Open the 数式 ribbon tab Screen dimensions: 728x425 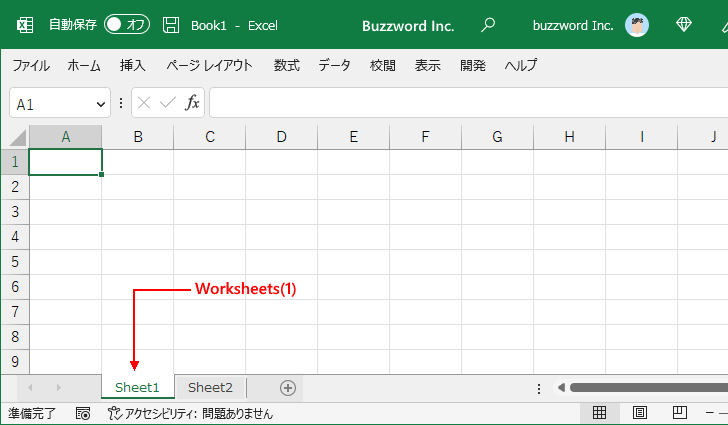click(286, 65)
